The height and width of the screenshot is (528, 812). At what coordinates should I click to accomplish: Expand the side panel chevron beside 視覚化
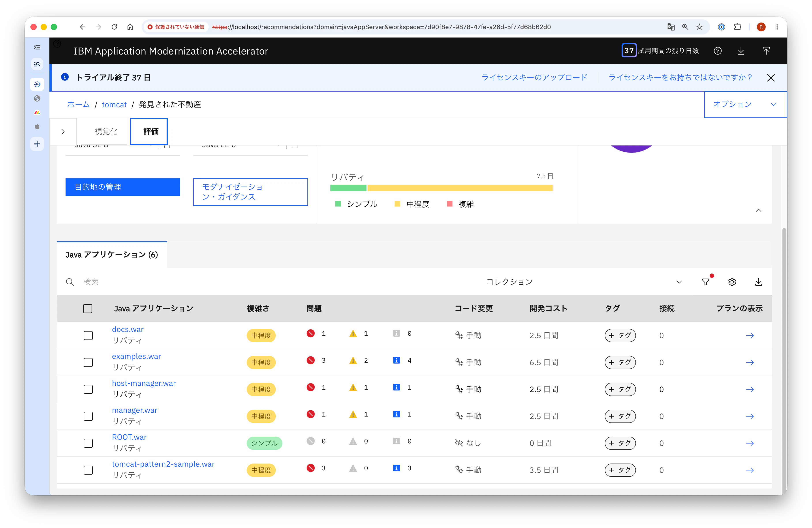63,132
